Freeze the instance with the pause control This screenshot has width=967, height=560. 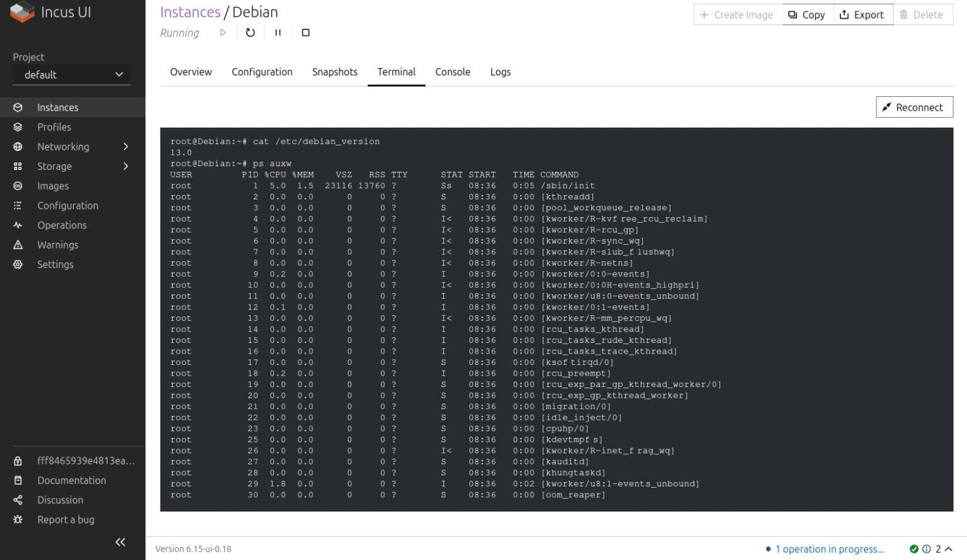click(278, 32)
